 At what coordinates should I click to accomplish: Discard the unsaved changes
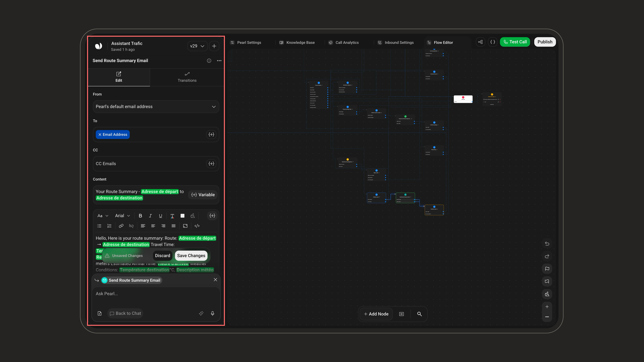coord(163,256)
